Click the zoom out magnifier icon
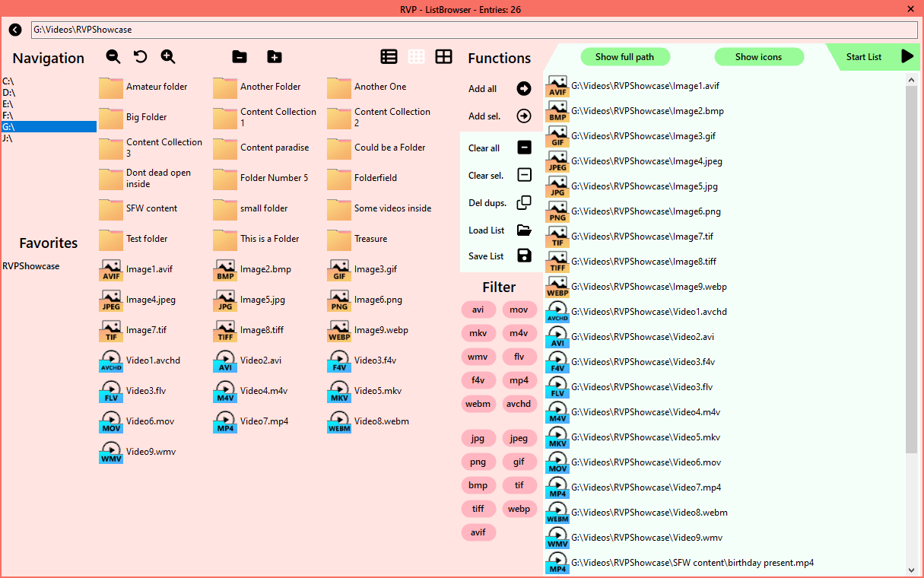 coord(113,56)
